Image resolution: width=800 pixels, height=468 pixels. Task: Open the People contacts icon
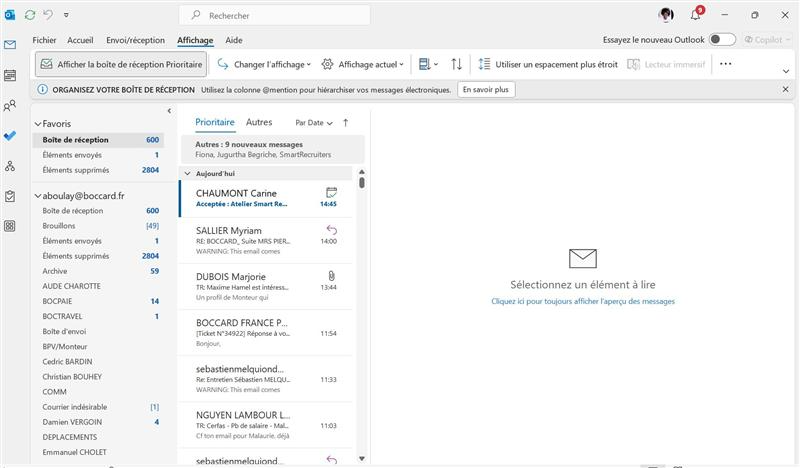(x=10, y=106)
